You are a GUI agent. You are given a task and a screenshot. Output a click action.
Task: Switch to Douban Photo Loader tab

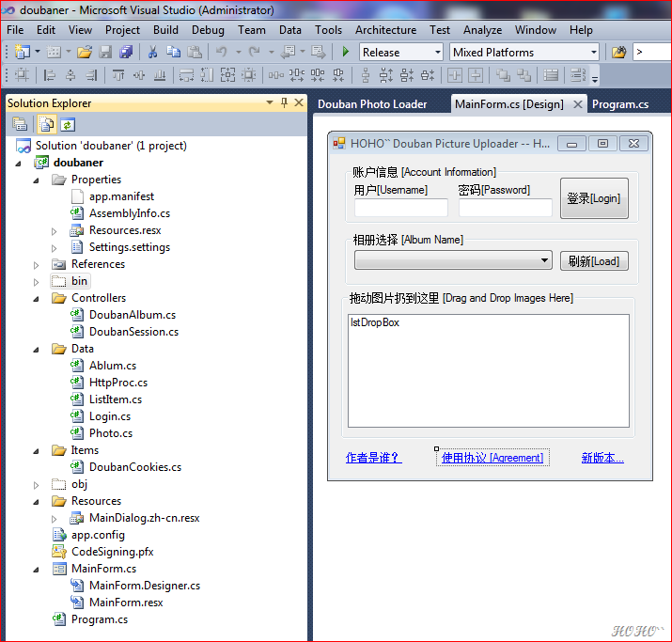pyautogui.click(x=372, y=104)
